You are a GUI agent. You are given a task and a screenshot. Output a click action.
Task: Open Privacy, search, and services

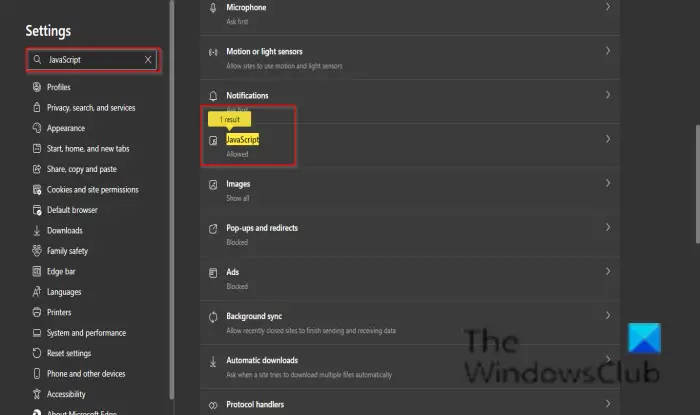(x=91, y=108)
